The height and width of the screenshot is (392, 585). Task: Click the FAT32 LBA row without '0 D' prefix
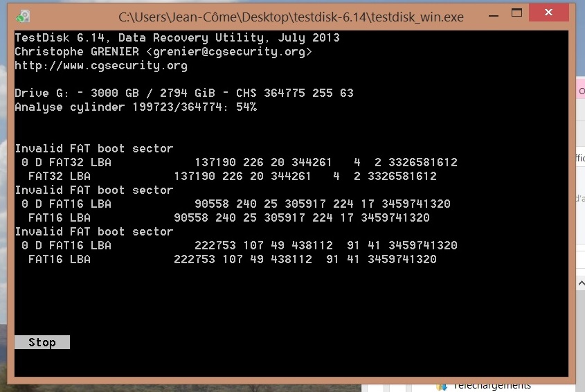[232, 176]
